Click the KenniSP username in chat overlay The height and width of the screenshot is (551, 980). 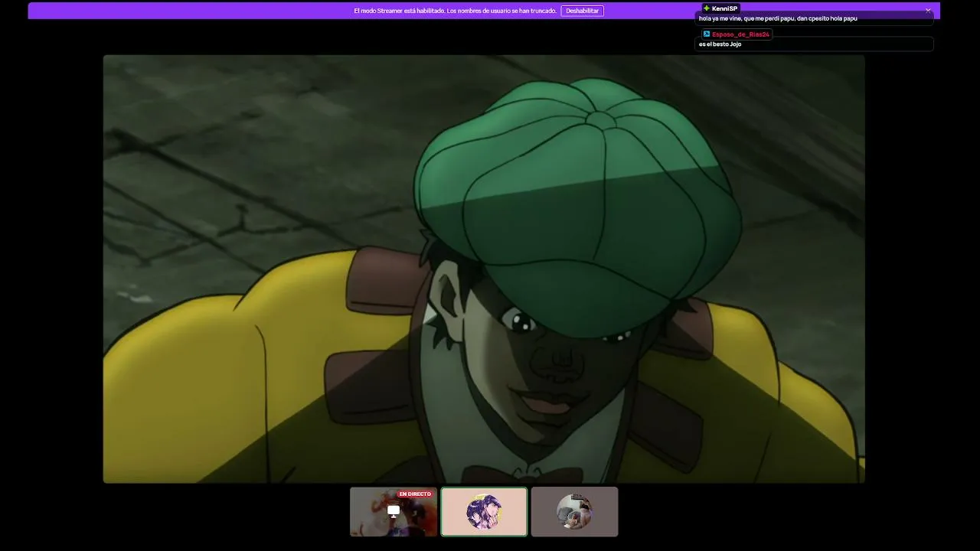[724, 8]
